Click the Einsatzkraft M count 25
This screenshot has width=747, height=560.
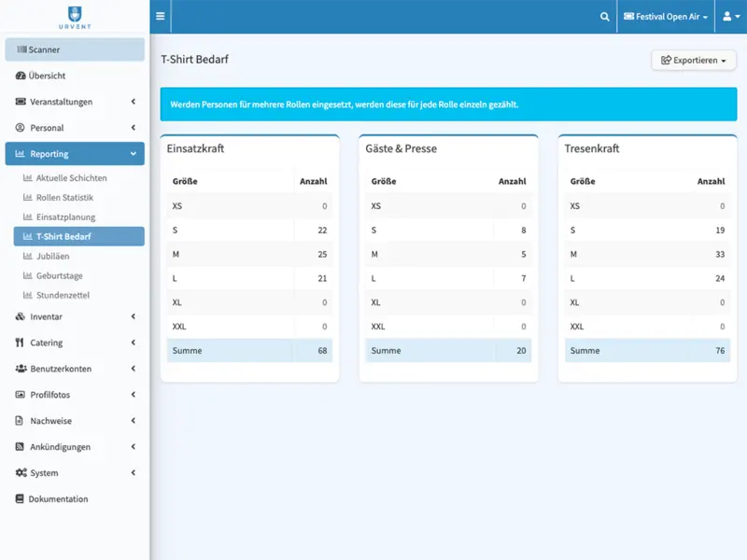[322, 254]
